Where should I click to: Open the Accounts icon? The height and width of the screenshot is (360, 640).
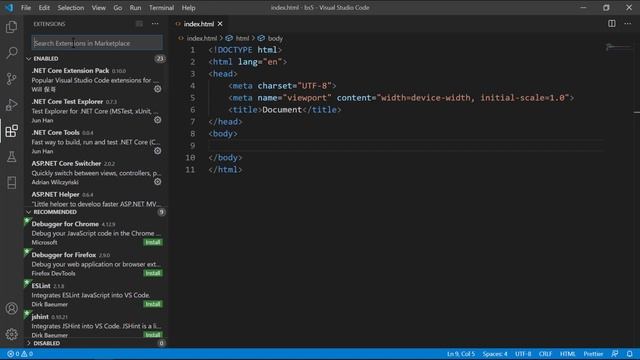pos(11,308)
